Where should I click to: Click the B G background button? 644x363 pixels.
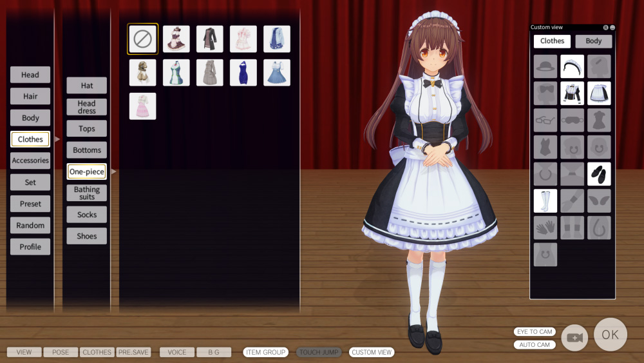214,352
